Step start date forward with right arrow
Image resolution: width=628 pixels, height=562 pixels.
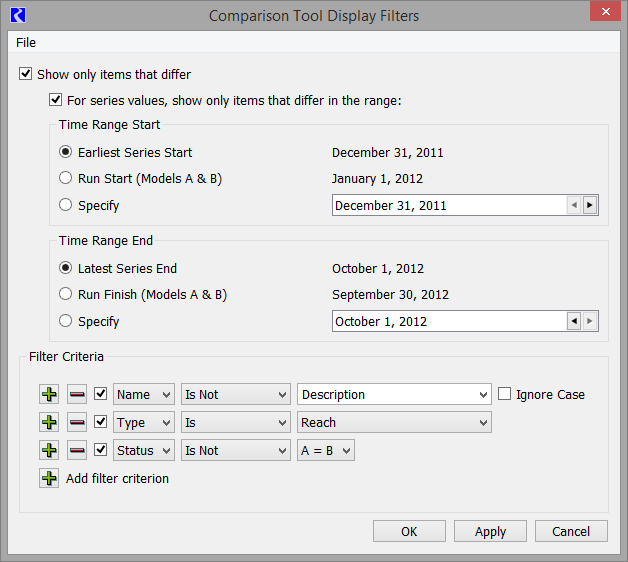coord(590,205)
